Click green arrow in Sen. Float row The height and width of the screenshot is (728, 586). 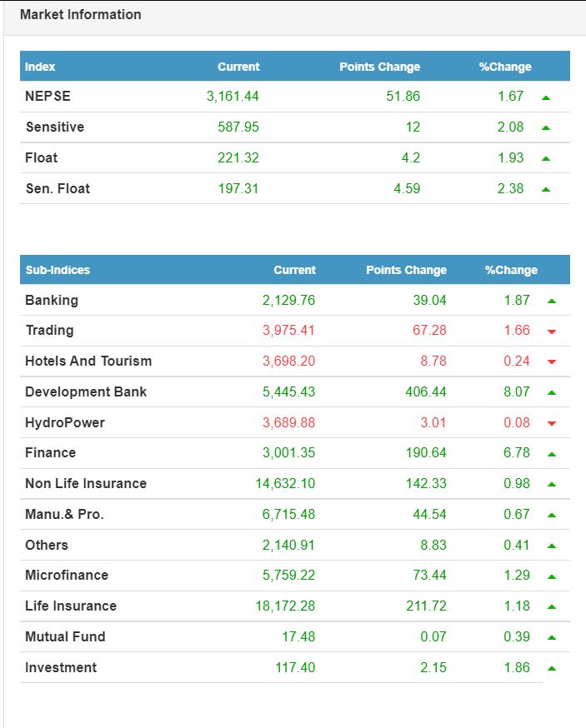point(546,190)
